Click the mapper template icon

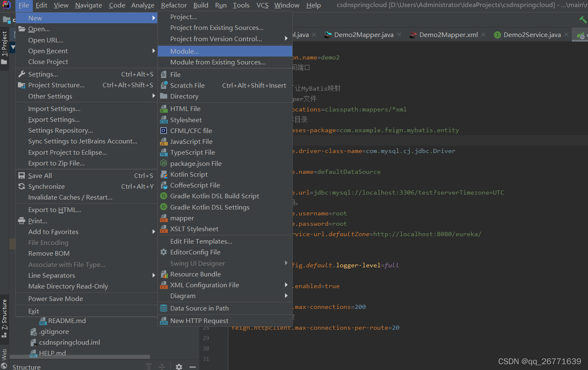pos(164,218)
